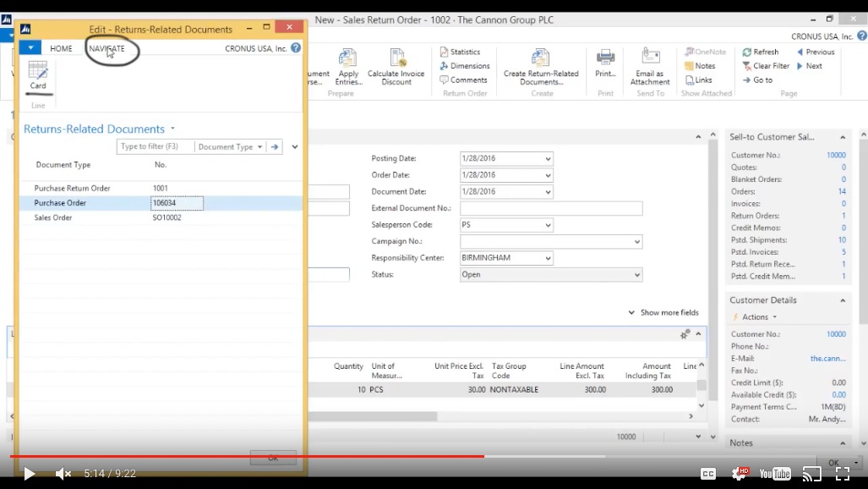Screen dimensions: 868x489
Task: Open Card in Returns-Related Documents ribbon
Action: click(x=38, y=74)
